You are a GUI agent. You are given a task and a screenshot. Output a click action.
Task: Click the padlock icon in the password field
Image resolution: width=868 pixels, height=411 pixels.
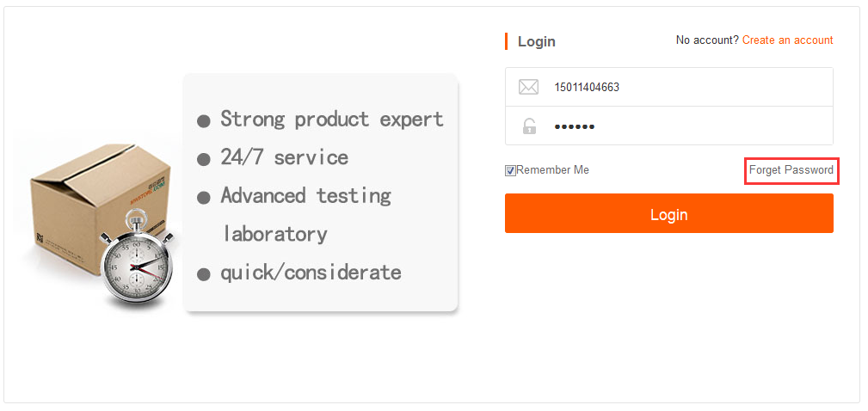coord(529,126)
